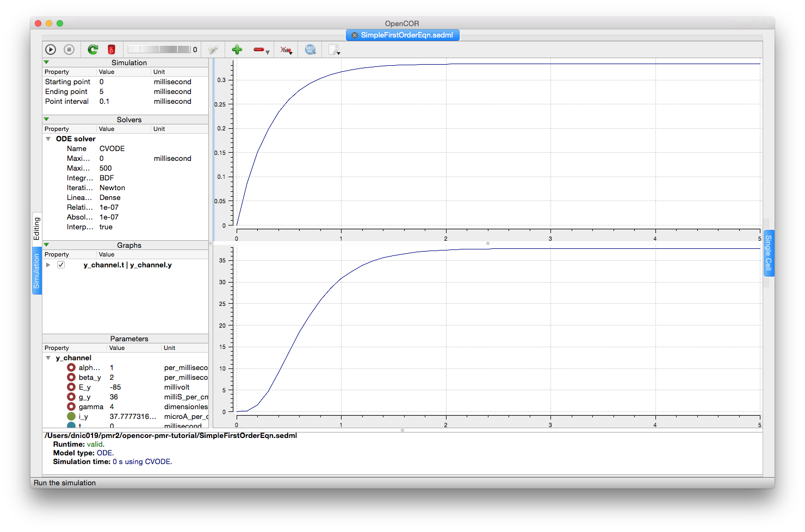
Task: Collapse the y_channel parameters group
Action: click(48, 358)
